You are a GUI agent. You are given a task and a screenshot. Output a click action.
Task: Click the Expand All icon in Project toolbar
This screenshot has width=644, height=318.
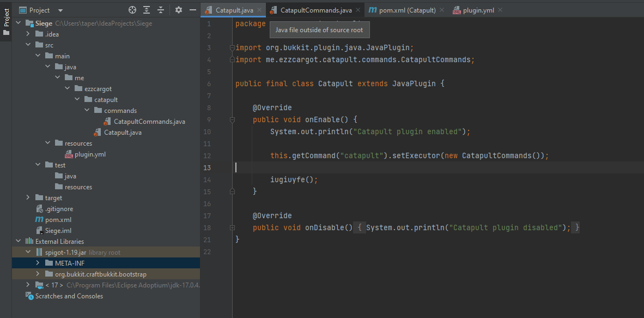(x=147, y=10)
